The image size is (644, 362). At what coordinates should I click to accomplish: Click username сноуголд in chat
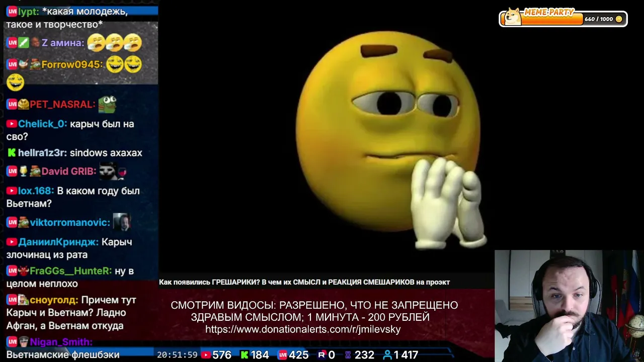tap(54, 300)
